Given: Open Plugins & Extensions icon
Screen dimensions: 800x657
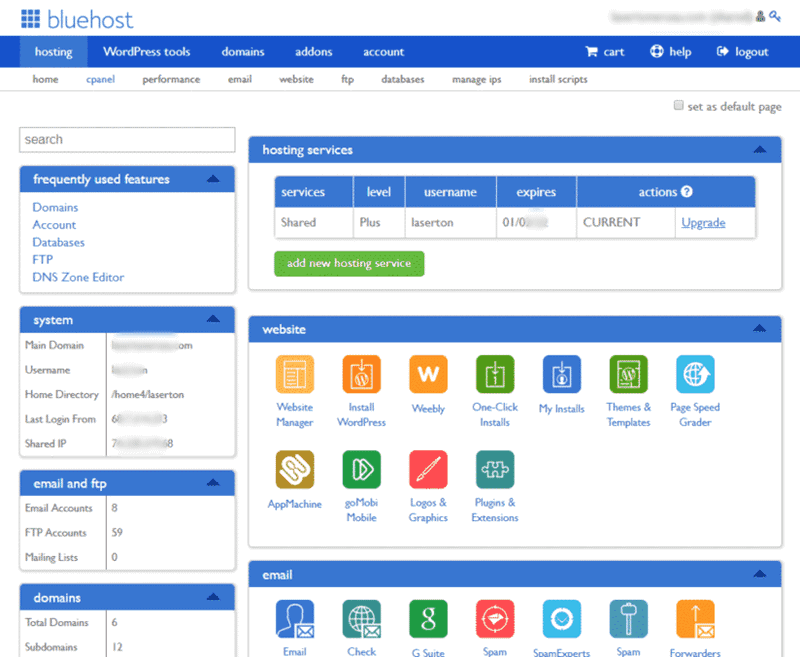Looking at the screenshot, I should 495,469.
